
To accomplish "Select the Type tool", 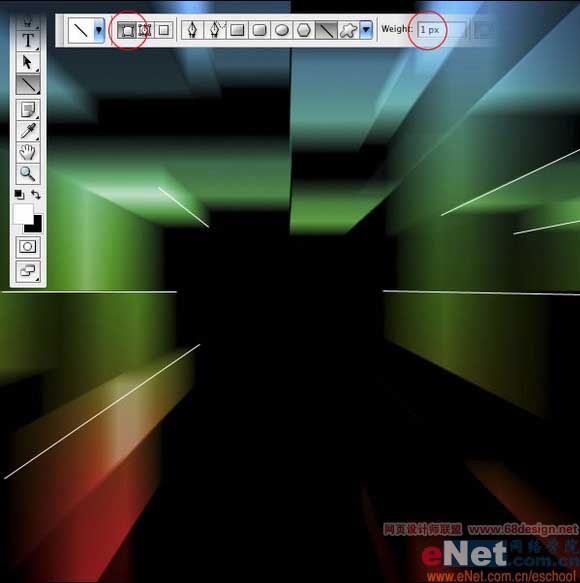I will 28,40.
